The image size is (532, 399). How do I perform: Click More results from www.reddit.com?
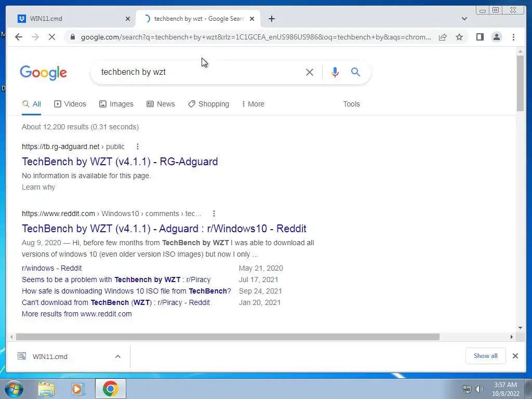[x=77, y=314]
